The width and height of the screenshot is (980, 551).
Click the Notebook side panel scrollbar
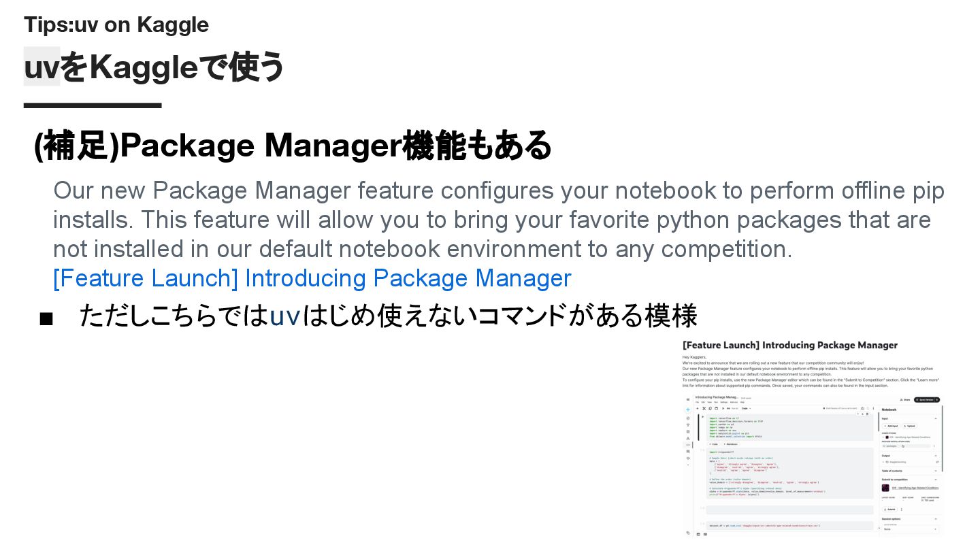coord(943,439)
